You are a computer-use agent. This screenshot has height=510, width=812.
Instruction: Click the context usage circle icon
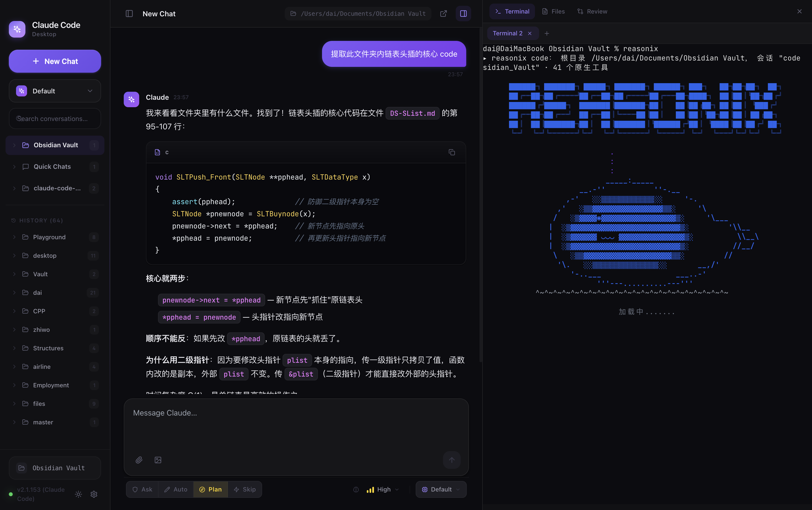[x=356, y=490]
